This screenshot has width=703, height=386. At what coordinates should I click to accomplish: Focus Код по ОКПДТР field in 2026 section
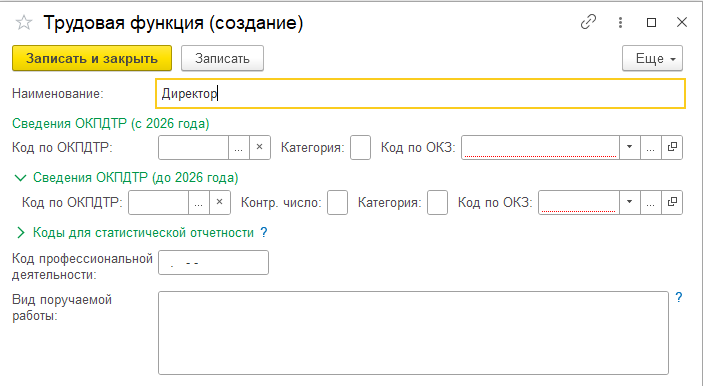point(194,147)
